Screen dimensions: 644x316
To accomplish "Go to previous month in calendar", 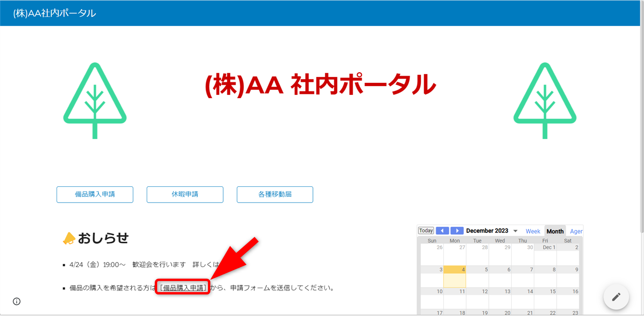I will (x=442, y=231).
